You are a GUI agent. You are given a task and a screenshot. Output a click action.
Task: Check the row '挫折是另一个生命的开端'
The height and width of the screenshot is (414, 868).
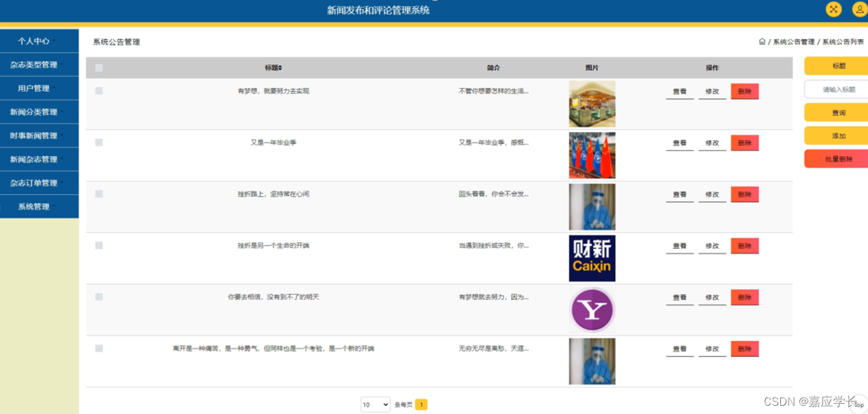(99, 245)
